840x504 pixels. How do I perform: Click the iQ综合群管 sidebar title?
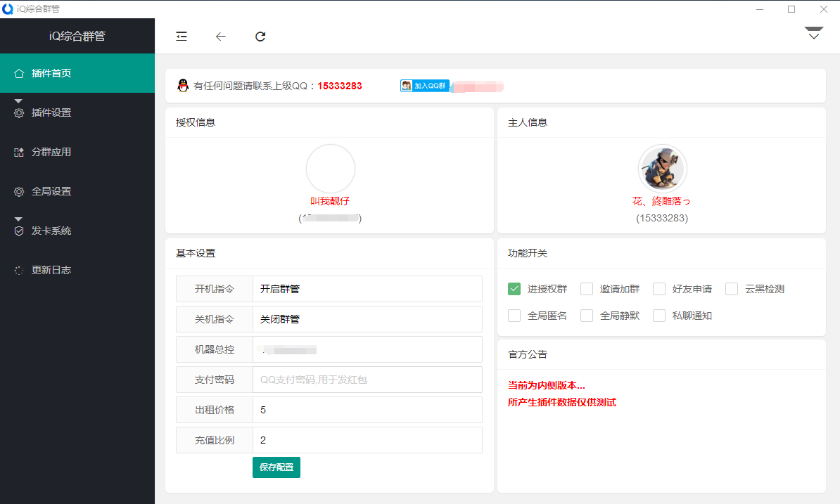tap(77, 36)
